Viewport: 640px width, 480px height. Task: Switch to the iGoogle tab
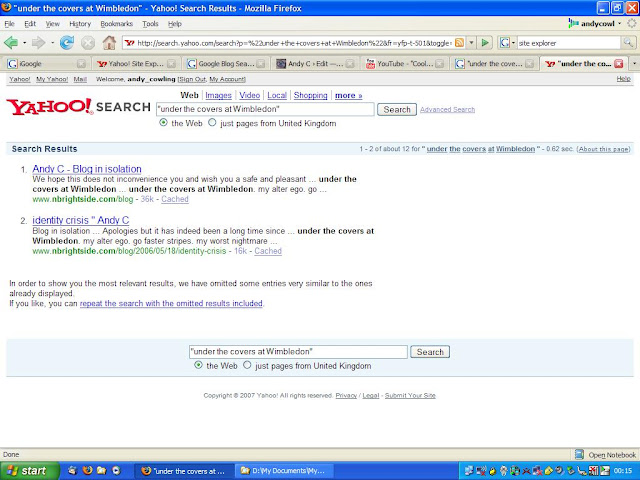46,64
